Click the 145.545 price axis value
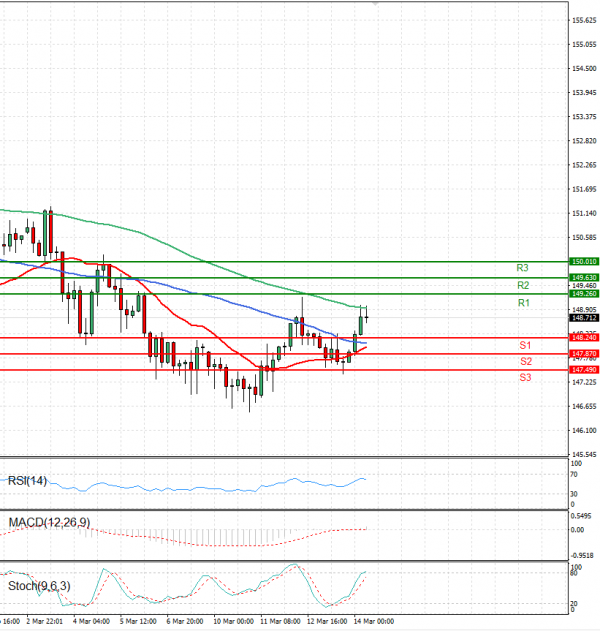The height and width of the screenshot is (631, 600). (584, 455)
